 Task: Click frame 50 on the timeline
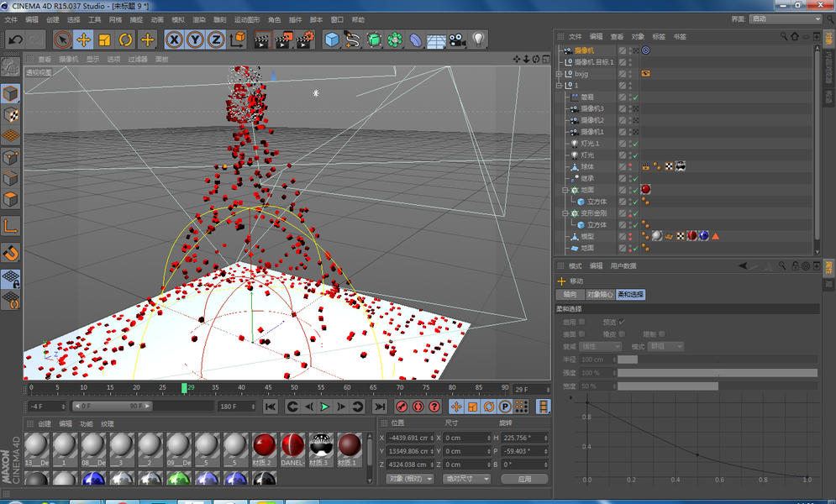point(294,388)
